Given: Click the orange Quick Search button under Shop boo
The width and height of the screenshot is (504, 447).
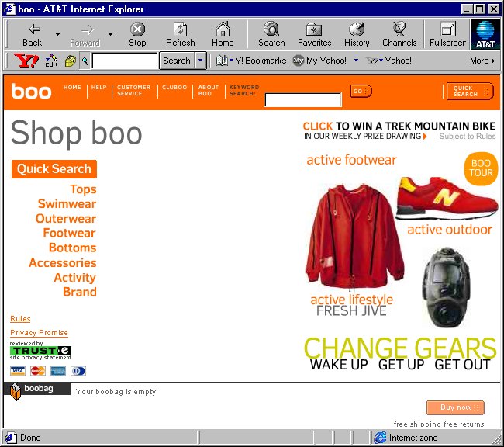Looking at the screenshot, I should pos(54,169).
